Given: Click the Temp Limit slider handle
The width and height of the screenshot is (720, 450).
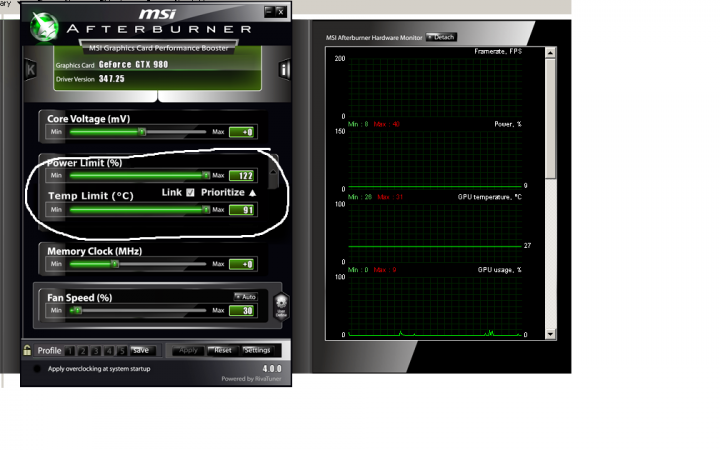Looking at the screenshot, I should point(206,210).
